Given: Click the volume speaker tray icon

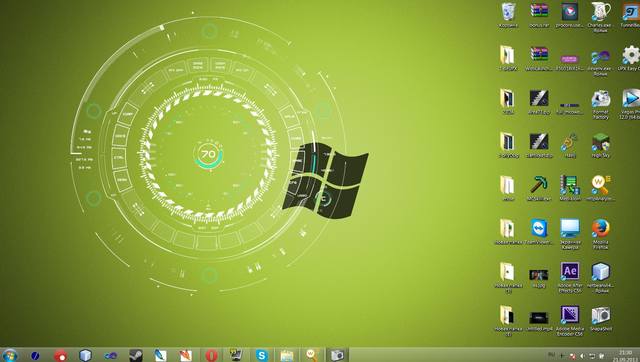Looking at the screenshot, I should point(582,356).
